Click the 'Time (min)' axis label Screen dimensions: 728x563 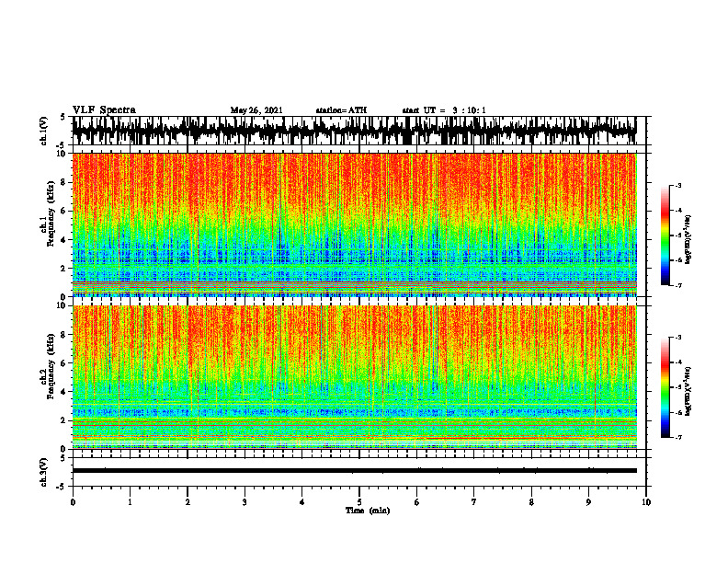click(x=368, y=511)
